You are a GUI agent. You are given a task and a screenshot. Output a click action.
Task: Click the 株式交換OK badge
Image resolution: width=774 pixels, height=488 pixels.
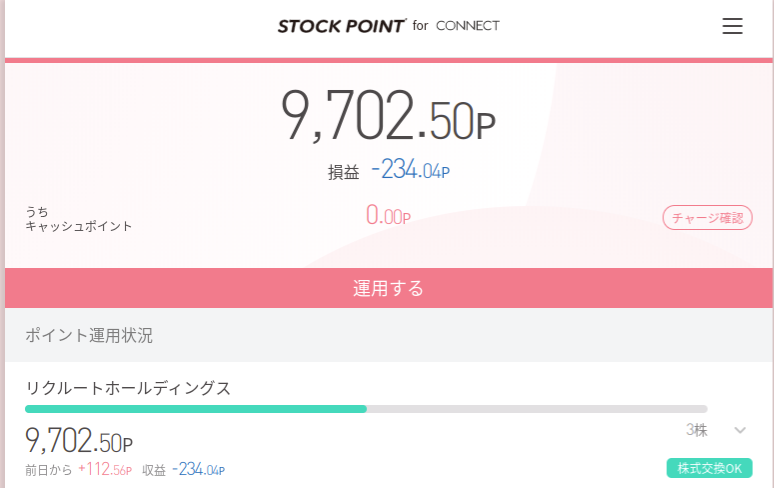pyautogui.click(x=709, y=468)
